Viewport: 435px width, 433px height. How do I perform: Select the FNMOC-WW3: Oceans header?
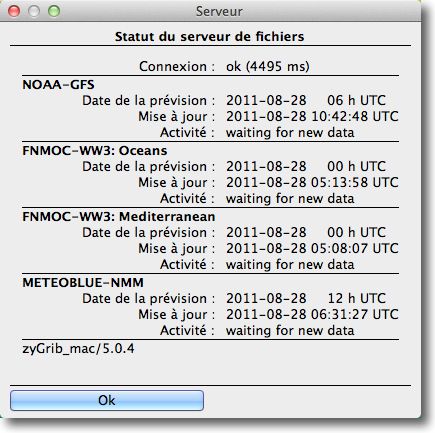[95, 150]
